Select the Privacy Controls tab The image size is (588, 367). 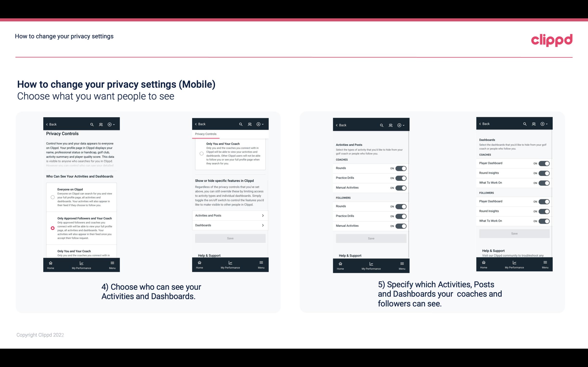(206, 134)
